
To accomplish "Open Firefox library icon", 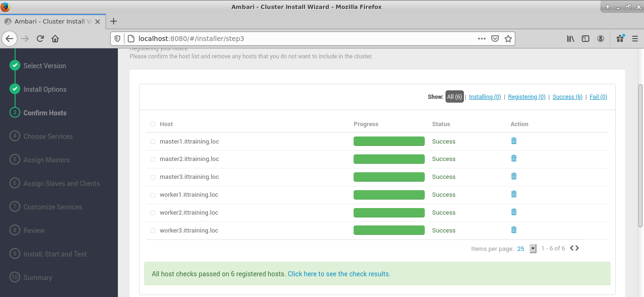I will click(x=570, y=39).
